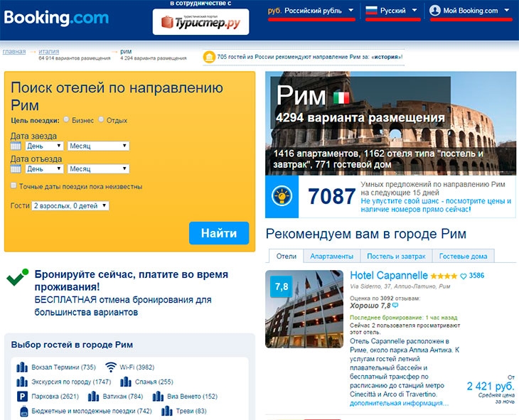Click the Найти search button
The height and width of the screenshot is (420, 519).
coord(219,233)
